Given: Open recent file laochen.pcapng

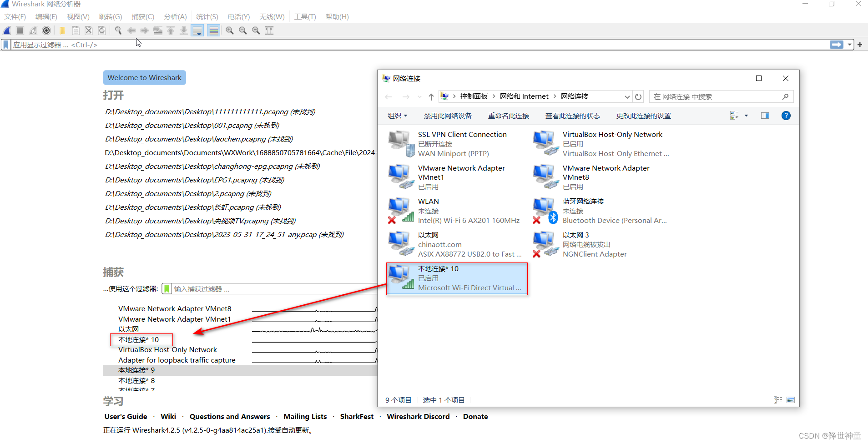Looking at the screenshot, I should click(x=199, y=139).
